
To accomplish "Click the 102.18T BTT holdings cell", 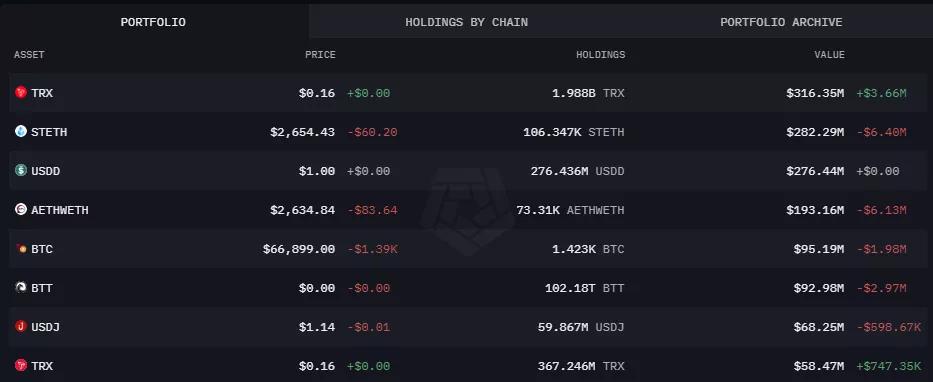I will [584, 289].
